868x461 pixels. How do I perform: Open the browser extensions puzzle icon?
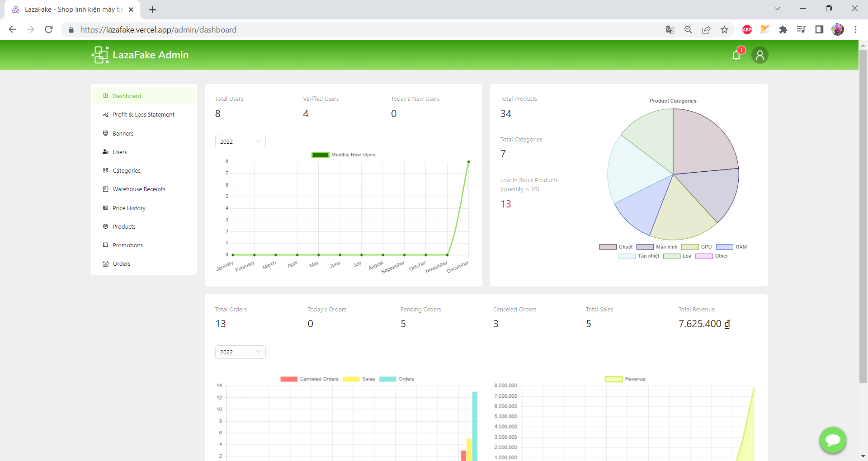[x=783, y=30]
